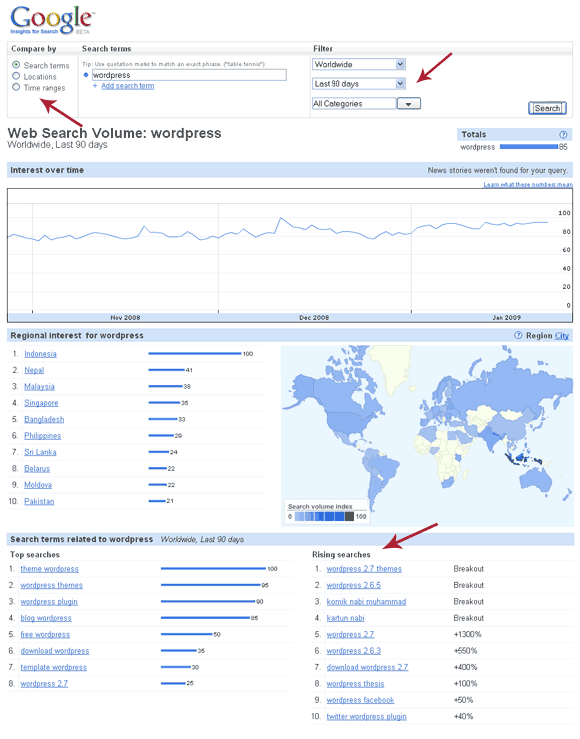Open the wordpress thesis rising search
Viewport: 580px width, 739px height.
pos(355,684)
